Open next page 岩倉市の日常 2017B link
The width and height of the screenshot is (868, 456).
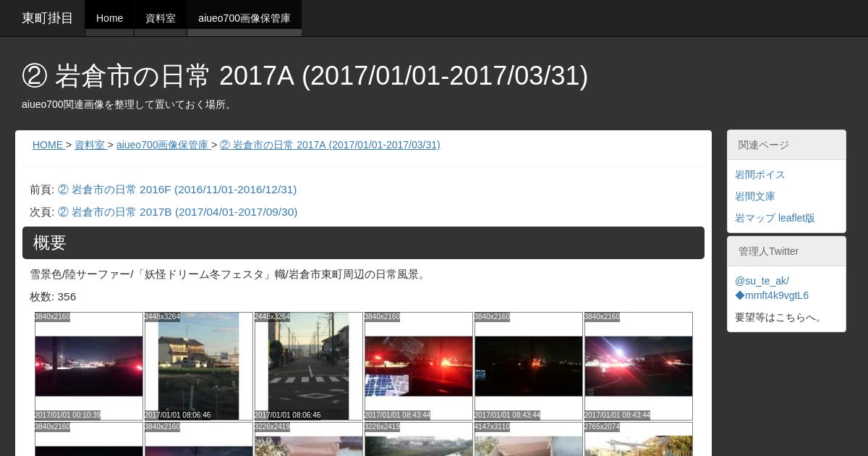177,212
